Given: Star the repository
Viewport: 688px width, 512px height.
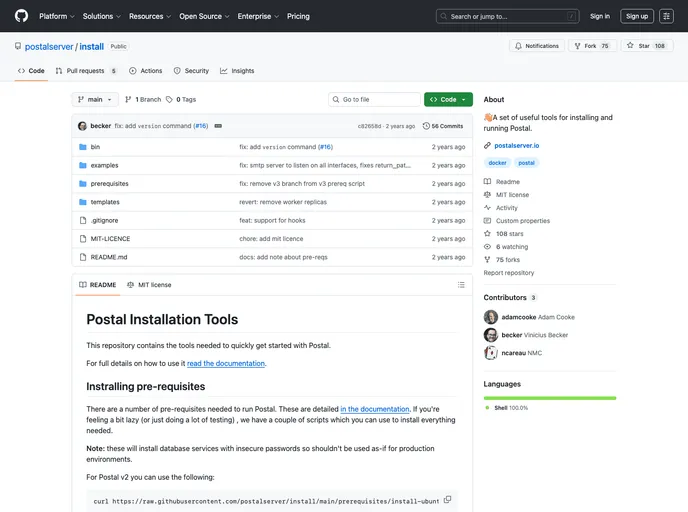Looking at the screenshot, I should (x=647, y=46).
